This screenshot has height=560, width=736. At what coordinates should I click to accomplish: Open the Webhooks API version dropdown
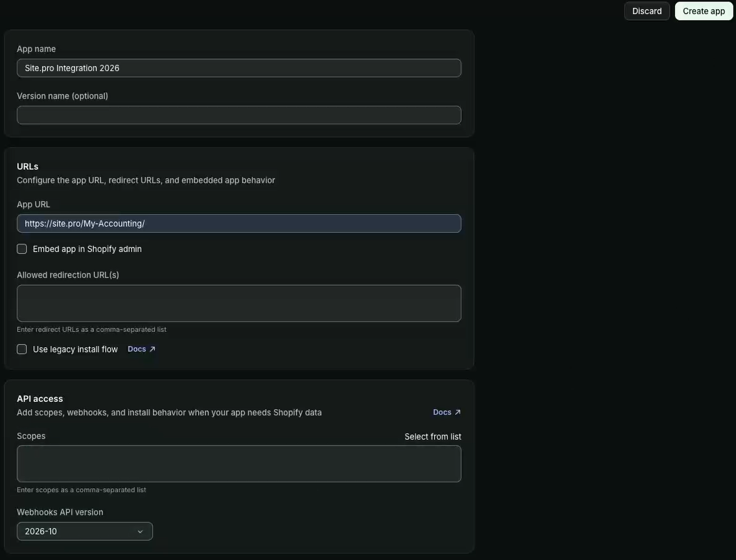[84, 531]
